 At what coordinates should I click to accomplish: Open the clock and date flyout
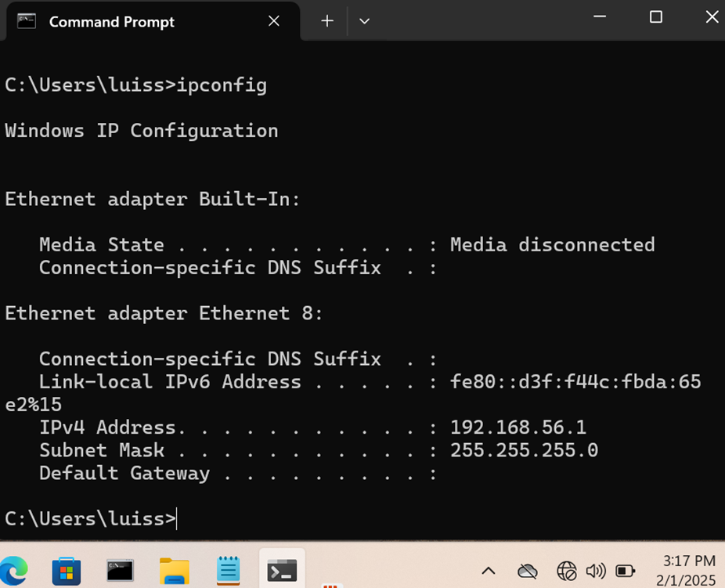point(686,571)
